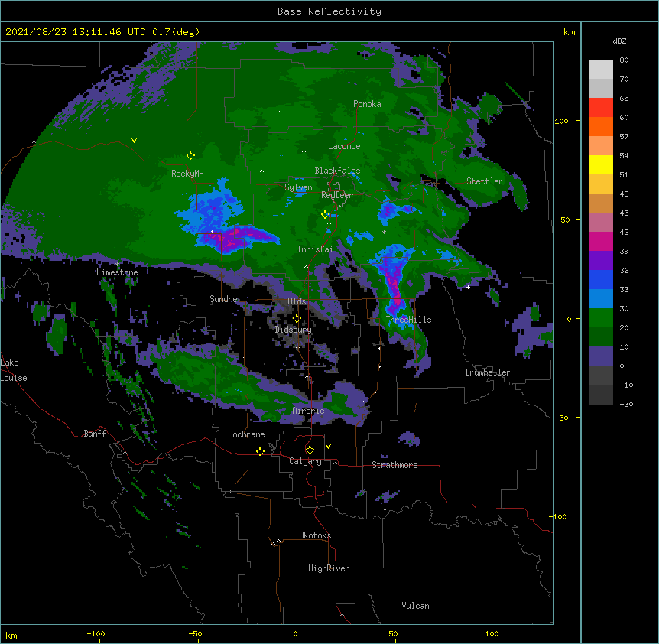Click the yellow V marker northeast of Calgary

pos(328,447)
